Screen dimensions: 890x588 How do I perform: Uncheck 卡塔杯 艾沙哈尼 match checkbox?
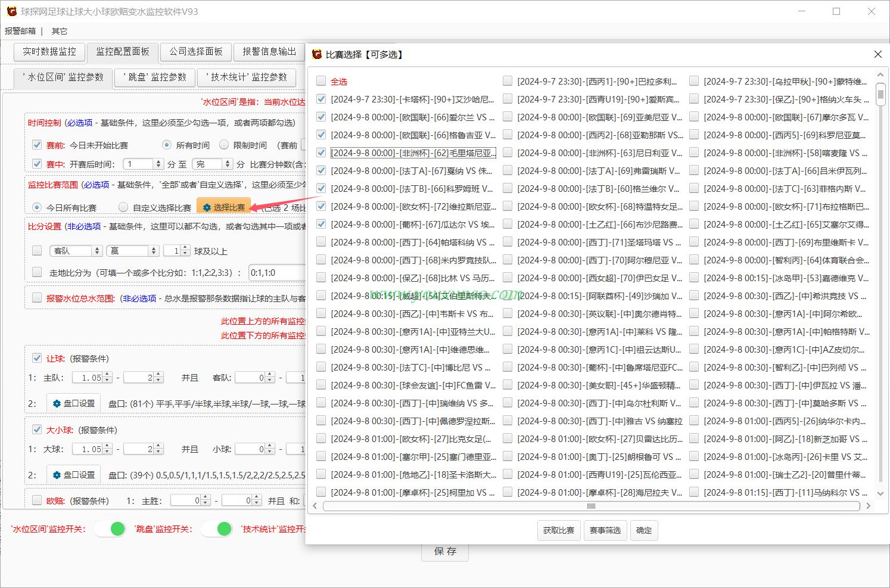click(x=321, y=99)
